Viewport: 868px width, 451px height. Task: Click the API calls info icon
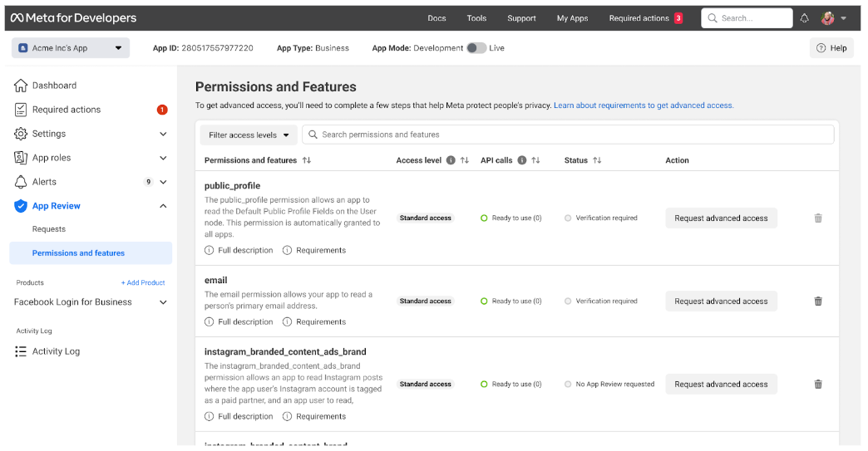point(521,160)
